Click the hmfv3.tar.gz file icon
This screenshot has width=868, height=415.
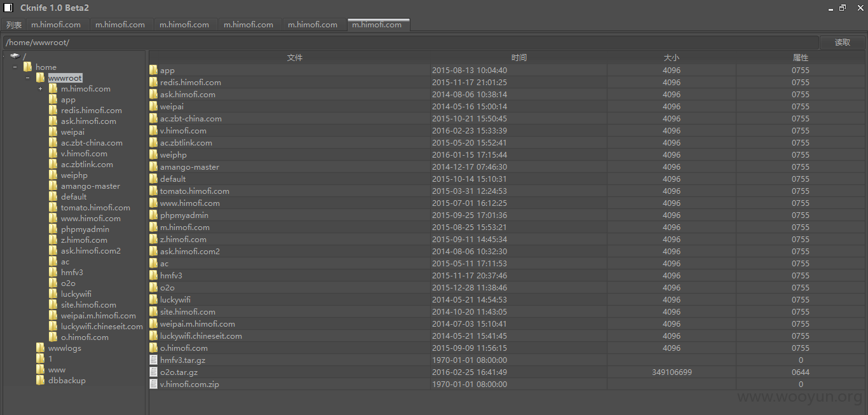coord(153,360)
